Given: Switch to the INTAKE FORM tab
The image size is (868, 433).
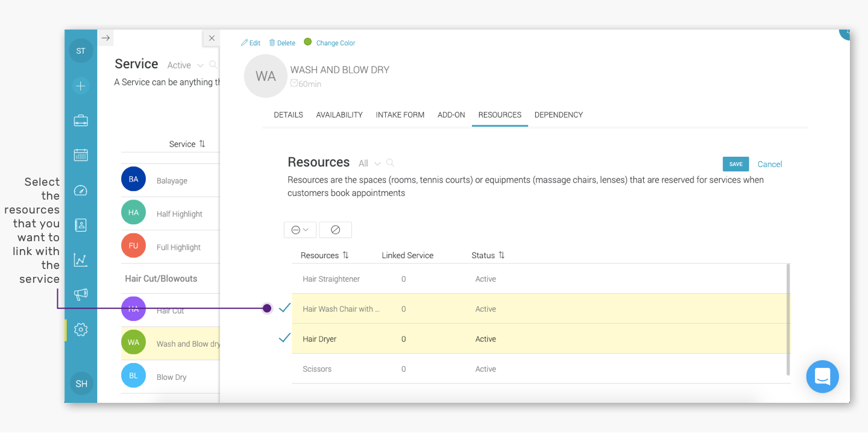Looking at the screenshot, I should [400, 115].
